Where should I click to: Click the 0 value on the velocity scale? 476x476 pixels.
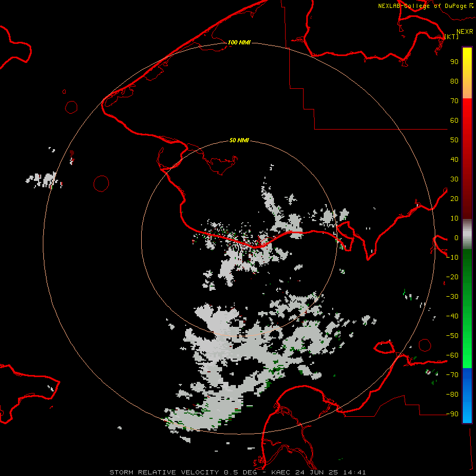point(456,238)
